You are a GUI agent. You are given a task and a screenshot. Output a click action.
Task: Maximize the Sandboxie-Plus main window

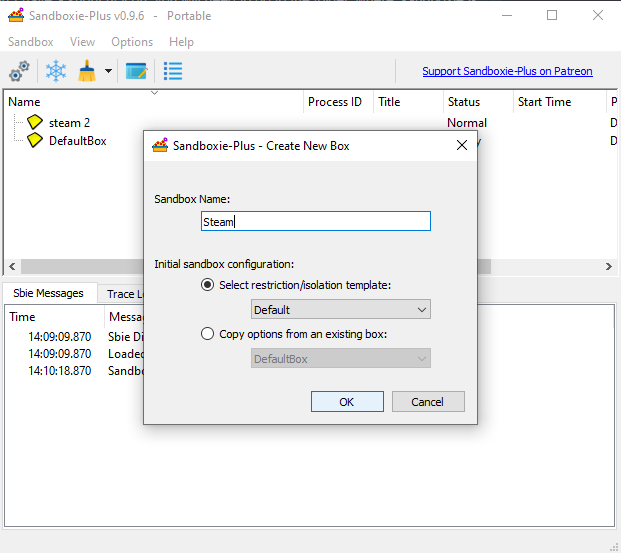(552, 15)
